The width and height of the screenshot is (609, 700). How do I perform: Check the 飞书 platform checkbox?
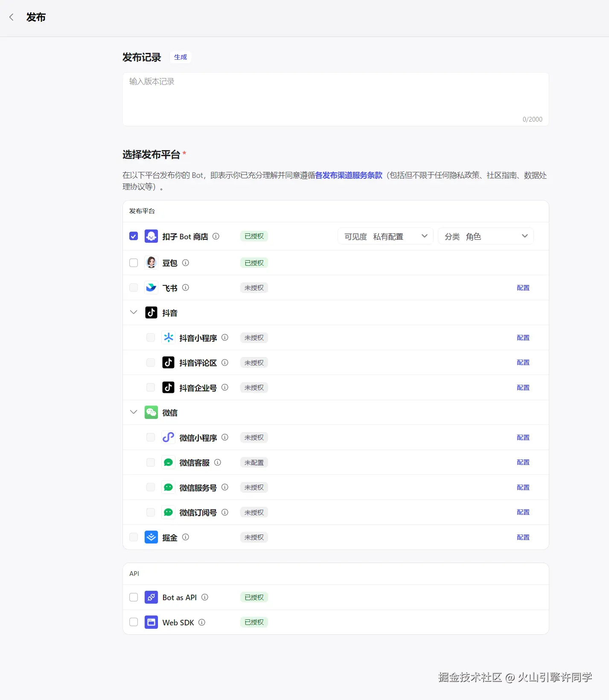(x=134, y=288)
